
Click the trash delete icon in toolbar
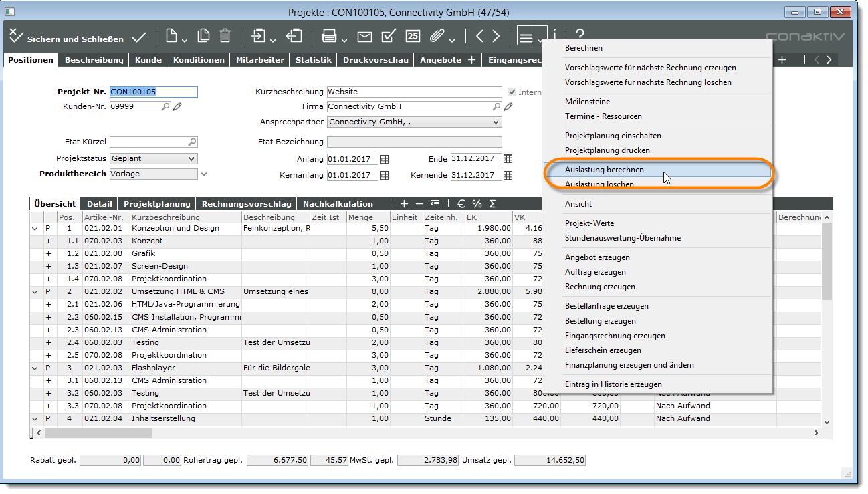[x=225, y=37]
